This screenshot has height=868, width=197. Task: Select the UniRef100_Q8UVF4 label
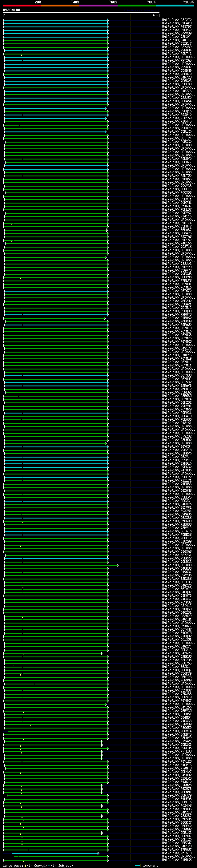[177, 731]
